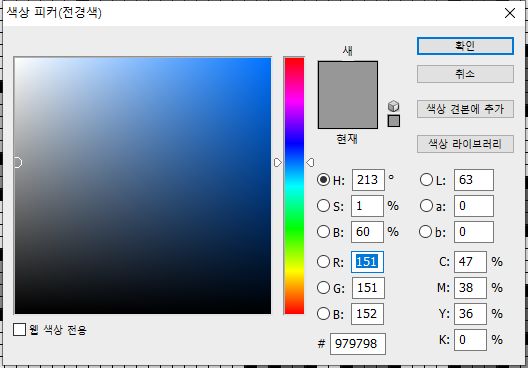Click the H field showing 213
Image resolution: width=528 pixels, height=368 pixels.
[x=368, y=180]
